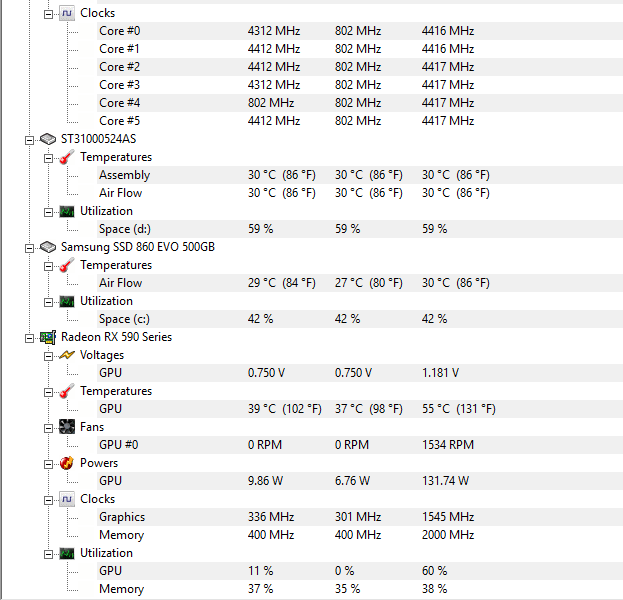Click the ST31000524AS hard drive icon
Screen dimensions: 623x600
point(47,139)
